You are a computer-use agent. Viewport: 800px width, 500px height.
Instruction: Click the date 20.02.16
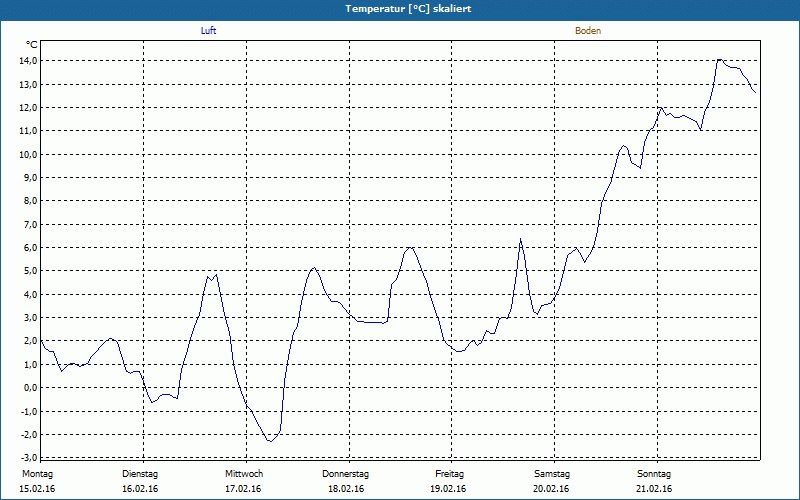(551, 489)
